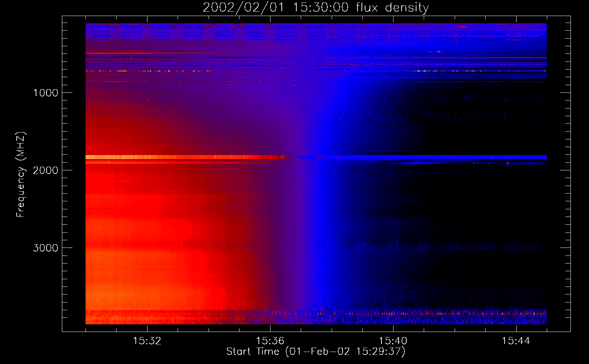Click the '15:32' time axis label
The height and width of the screenshot is (364, 589).
(x=147, y=341)
